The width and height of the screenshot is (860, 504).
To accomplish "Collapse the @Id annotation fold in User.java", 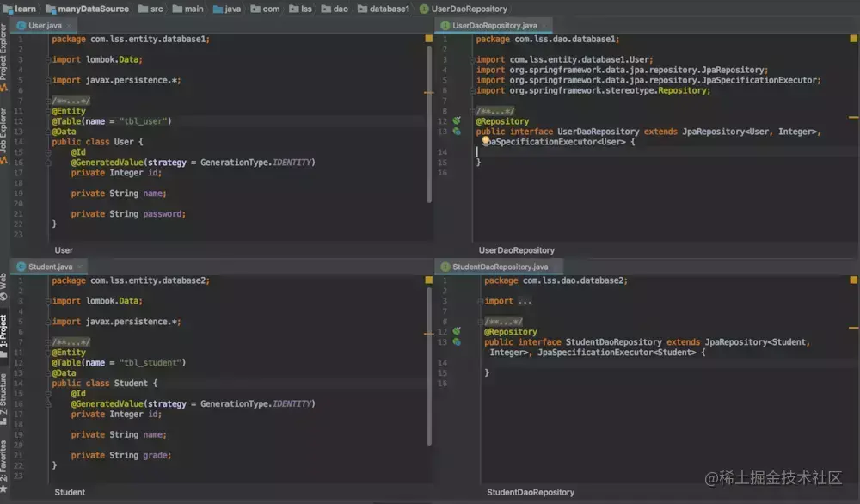I will pyautogui.click(x=47, y=152).
